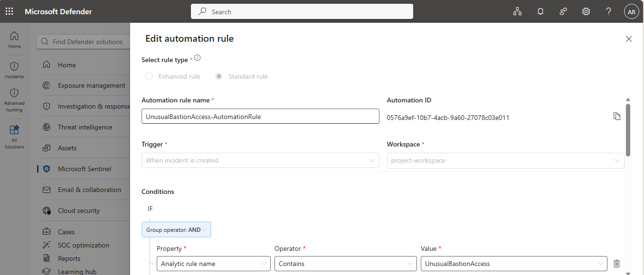Screen dimensions: 644x275
Task: Open the Trigger dropdown
Action: [260, 160]
